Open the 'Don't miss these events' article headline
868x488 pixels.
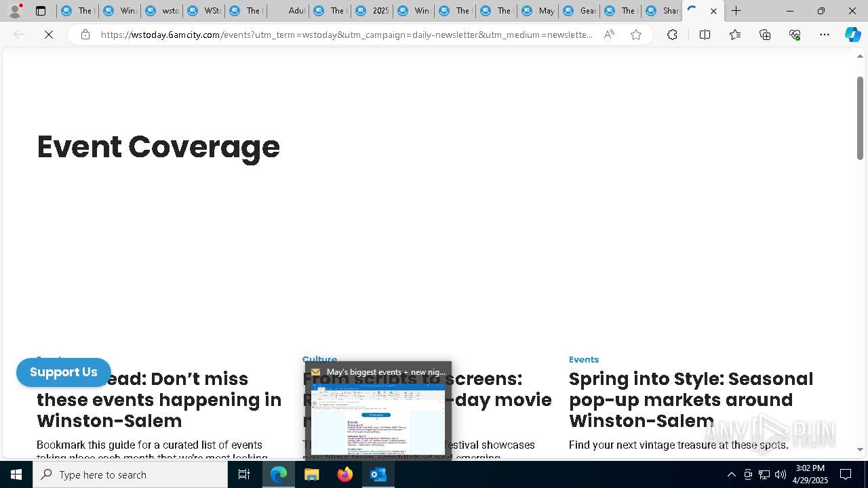(x=159, y=400)
